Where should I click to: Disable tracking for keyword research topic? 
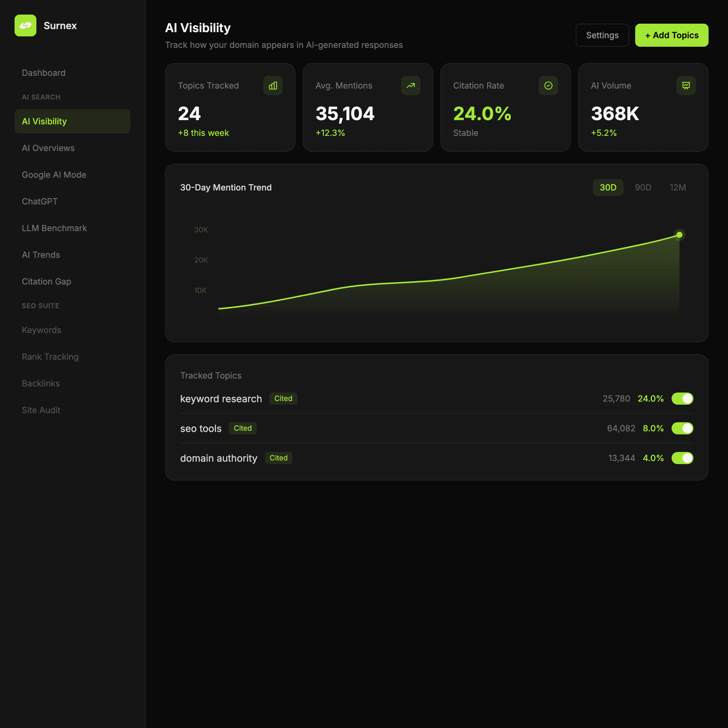click(x=682, y=398)
